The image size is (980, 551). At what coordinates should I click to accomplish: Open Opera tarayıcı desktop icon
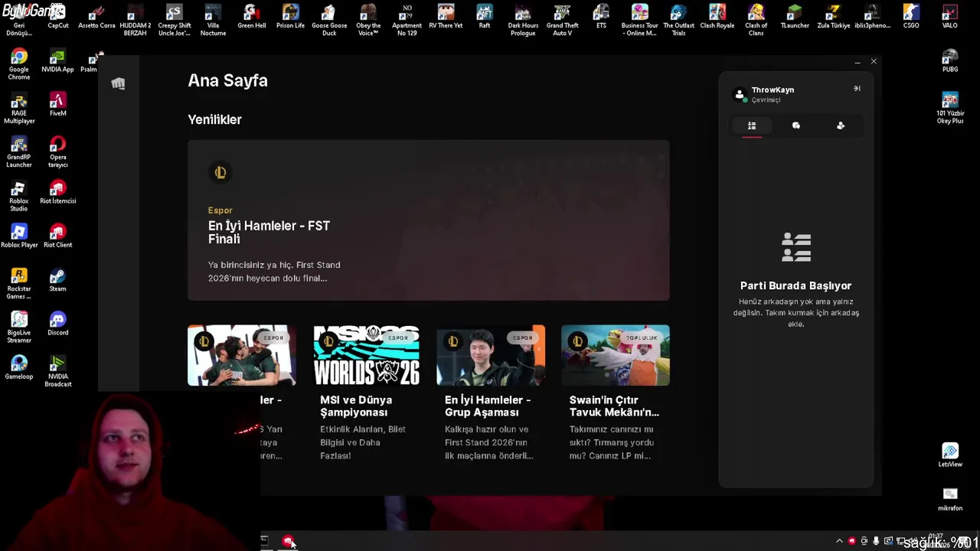coord(57,152)
